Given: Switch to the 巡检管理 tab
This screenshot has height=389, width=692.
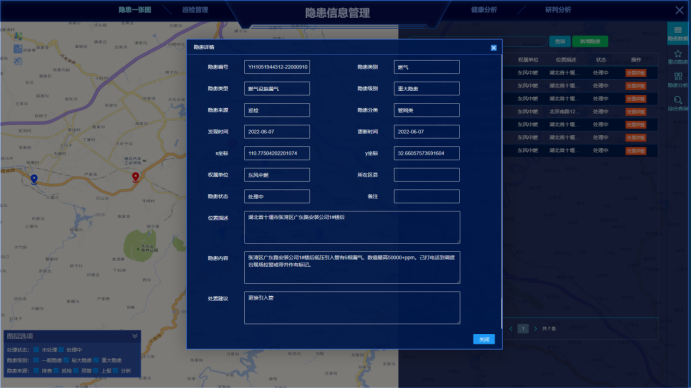Looking at the screenshot, I should (x=195, y=10).
